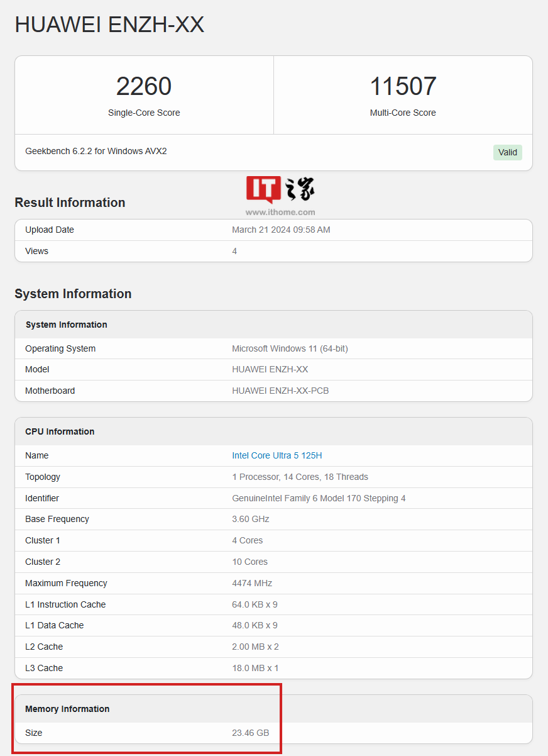Viewport: 548px width, 756px height.
Task: Click the Cluster 1 label
Action: coord(43,540)
